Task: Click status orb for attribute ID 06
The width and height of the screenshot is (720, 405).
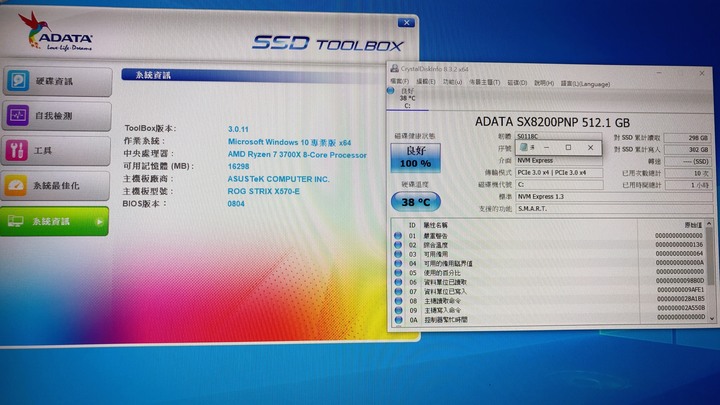Action: [398, 282]
